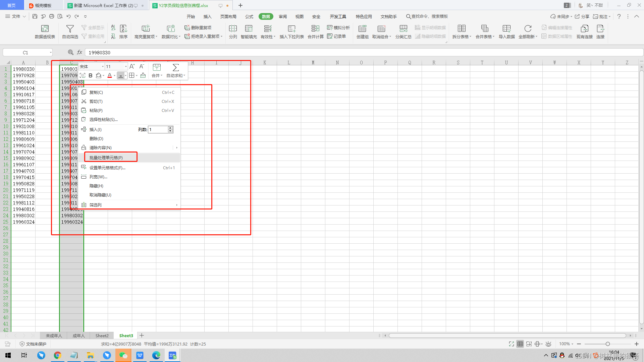This screenshot has width=644, height=362.
Task: Switch to the 未成年人 sheet tab
Action: (54, 336)
